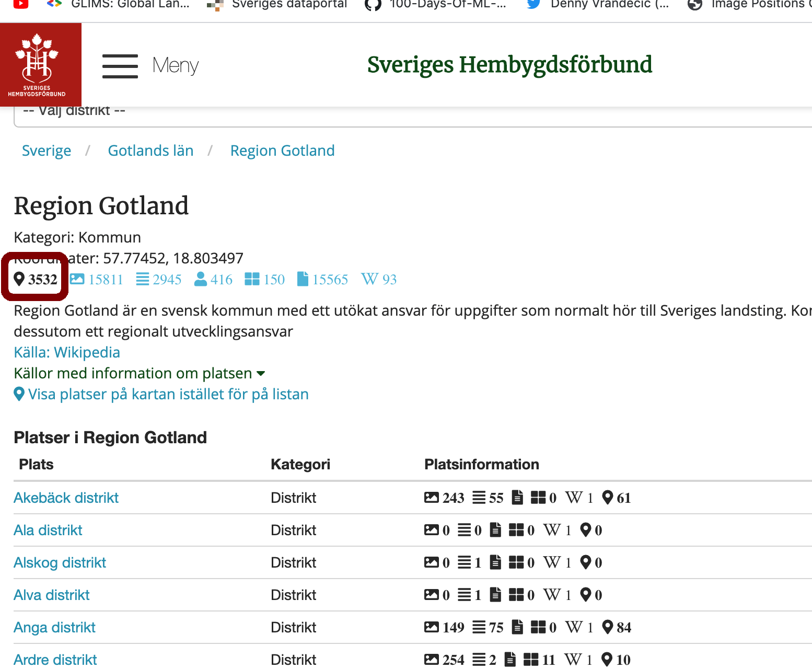Open the Denny Vrandecic Twitter bookmark
Image resolution: width=812 pixels, height=669 pixels.
click(598, 5)
